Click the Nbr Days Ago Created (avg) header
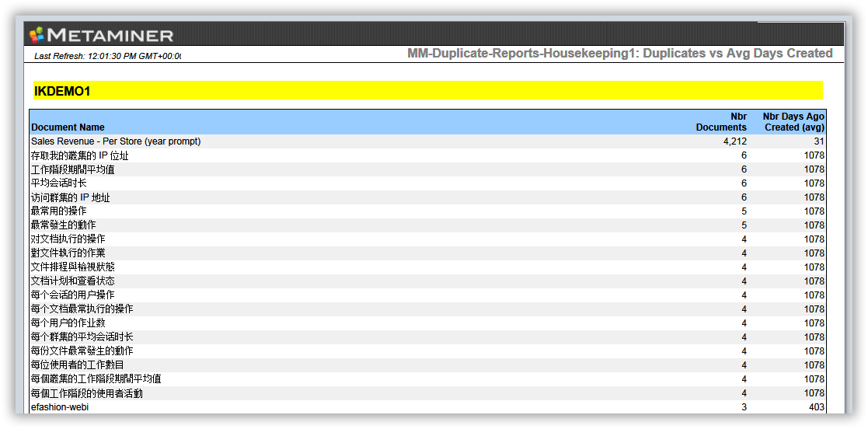Viewport: 868px width, 429px height. [x=794, y=122]
